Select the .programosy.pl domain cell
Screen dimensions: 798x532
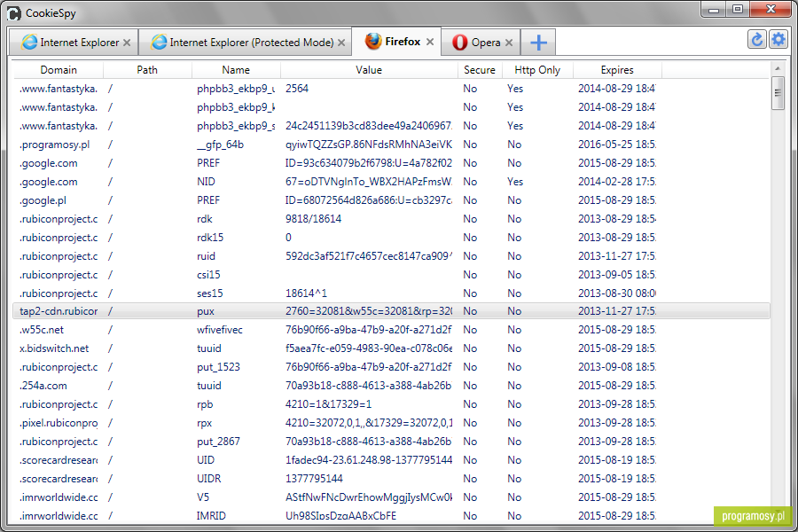coord(54,145)
